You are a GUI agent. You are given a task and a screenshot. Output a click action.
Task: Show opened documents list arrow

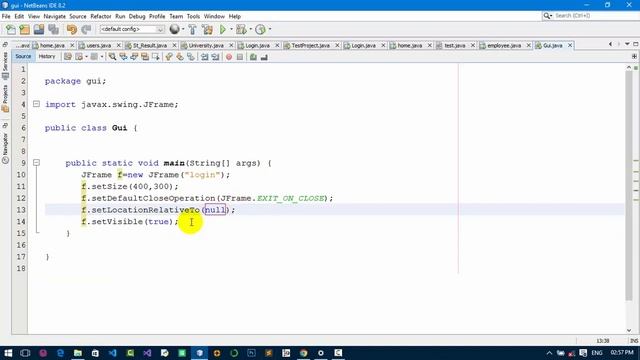[x=627, y=44]
